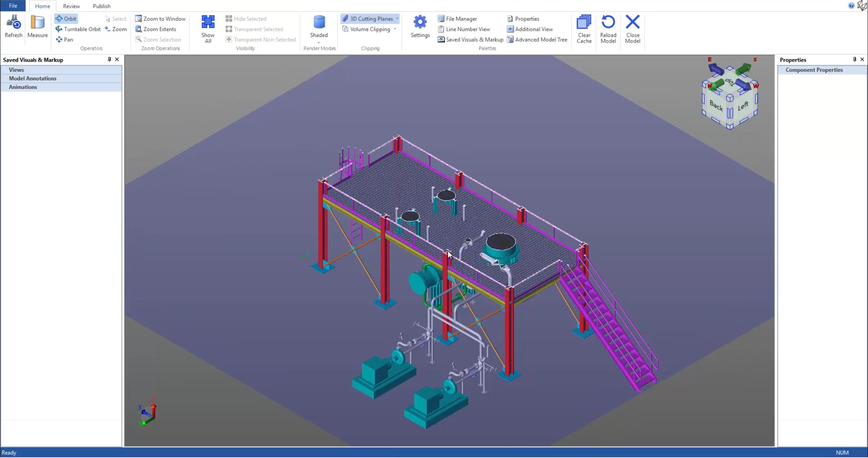Open the File menu
Screen dimensions: 868x458
pyautogui.click(x=13, y=6)
